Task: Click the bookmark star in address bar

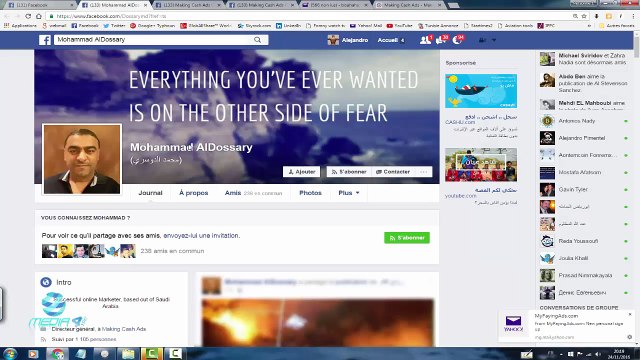Action: (x=584, y=16)
